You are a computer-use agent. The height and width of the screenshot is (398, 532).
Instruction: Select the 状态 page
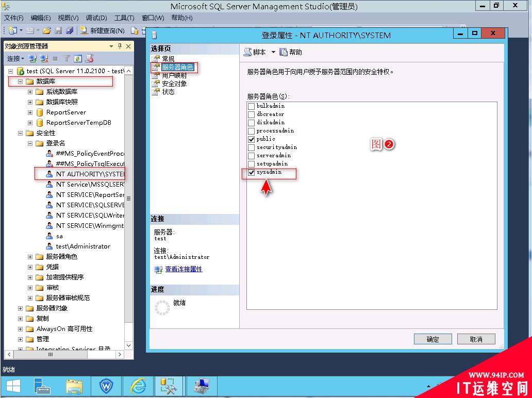coord(168,92)
